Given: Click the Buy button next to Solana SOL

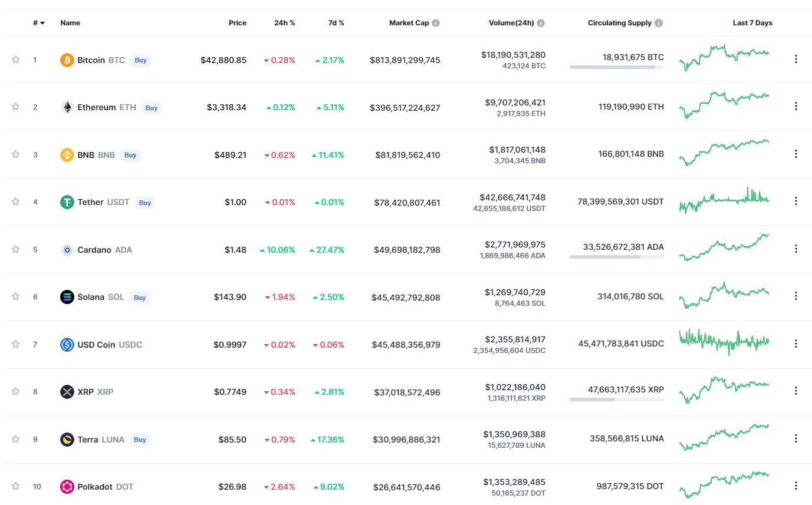Looking at the screenshot, I should [140, 298].
